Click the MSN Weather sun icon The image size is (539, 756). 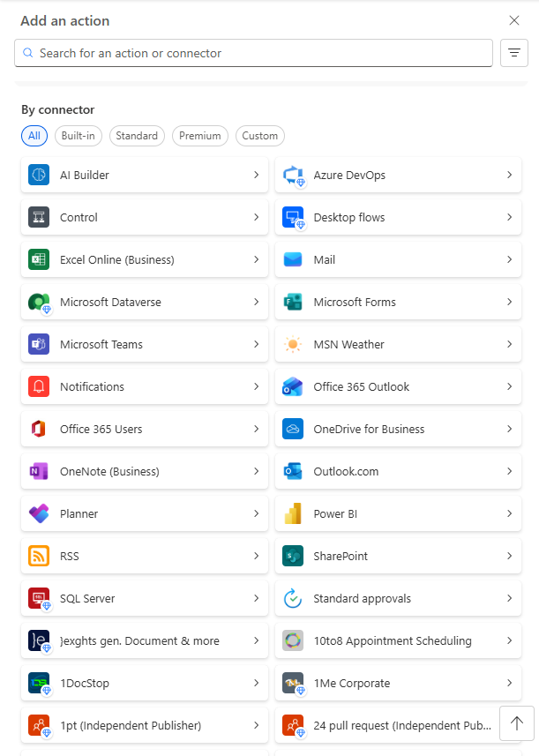293,344
